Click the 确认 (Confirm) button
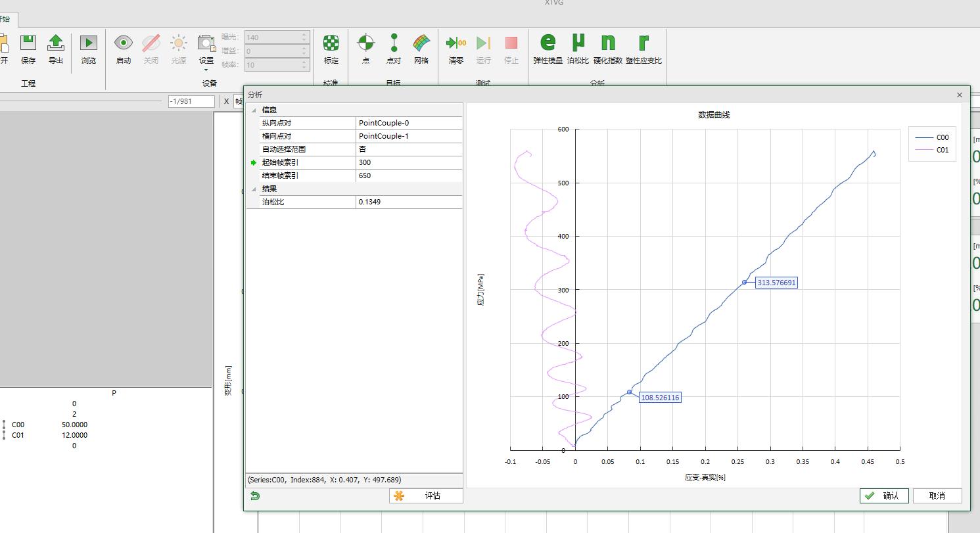The width and height of the screenshot is (980, 533). (883, 496)
